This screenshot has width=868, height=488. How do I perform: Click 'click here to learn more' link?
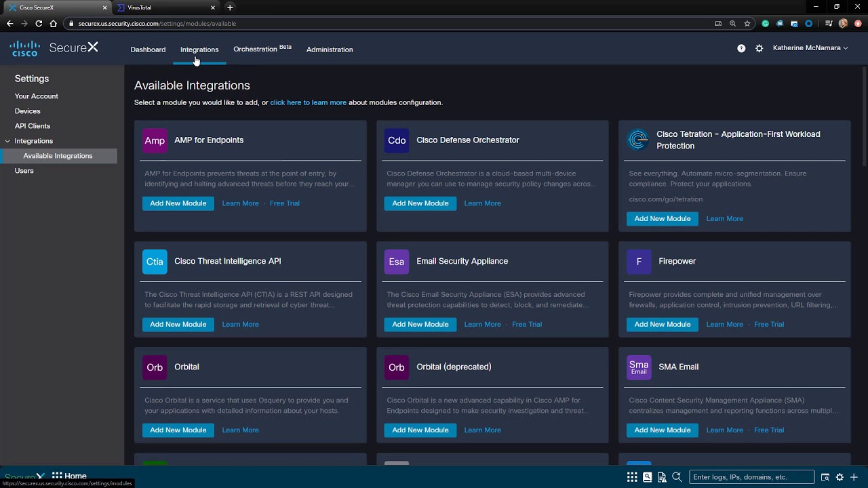tap(309, 102)
